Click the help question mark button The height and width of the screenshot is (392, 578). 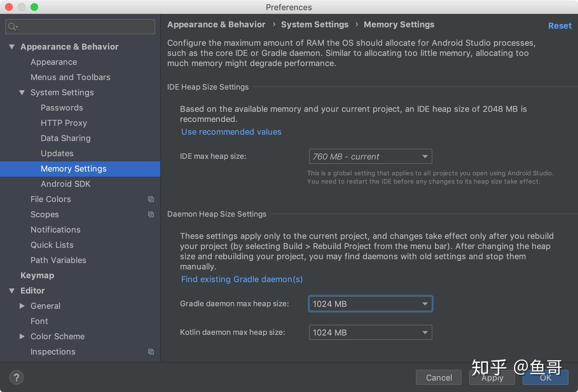tap(16, 378)
